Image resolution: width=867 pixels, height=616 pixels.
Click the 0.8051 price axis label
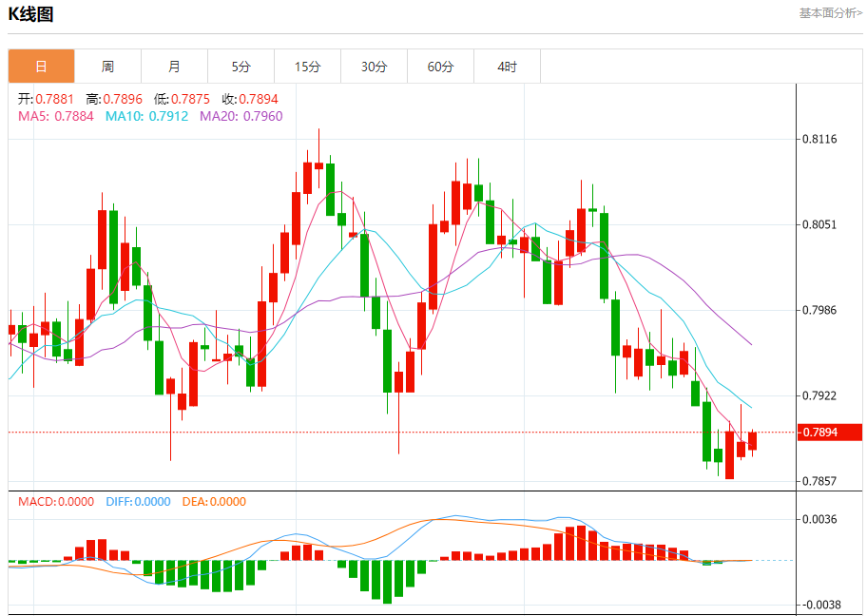click(819, 224)
